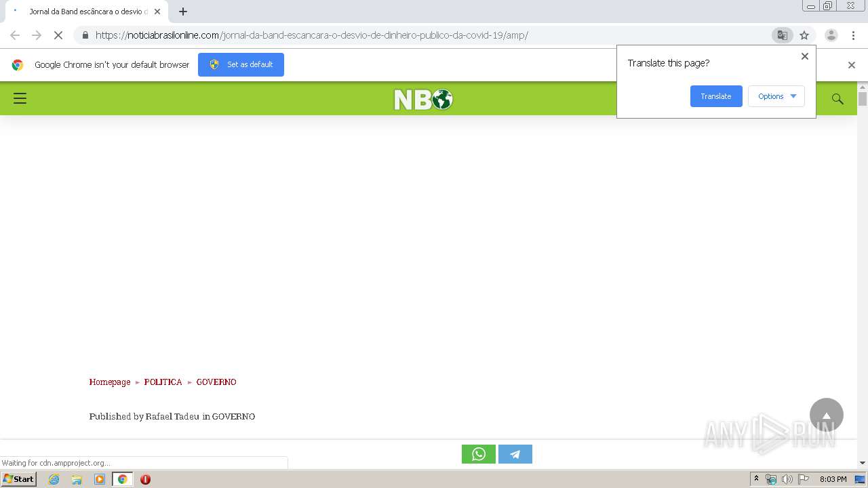Click the 8:03 PM clock
Screen dimensions: 868x488
833,479
